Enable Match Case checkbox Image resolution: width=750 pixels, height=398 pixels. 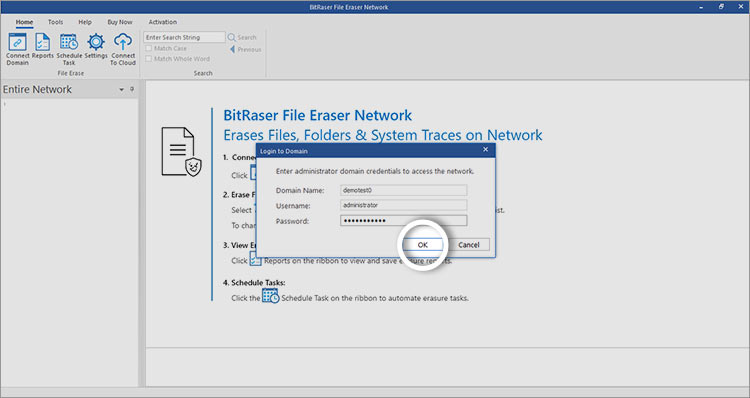click(149, 48)
